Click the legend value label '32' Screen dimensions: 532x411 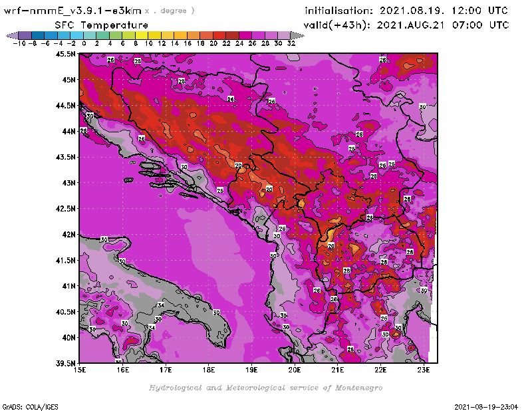point(291,44)
